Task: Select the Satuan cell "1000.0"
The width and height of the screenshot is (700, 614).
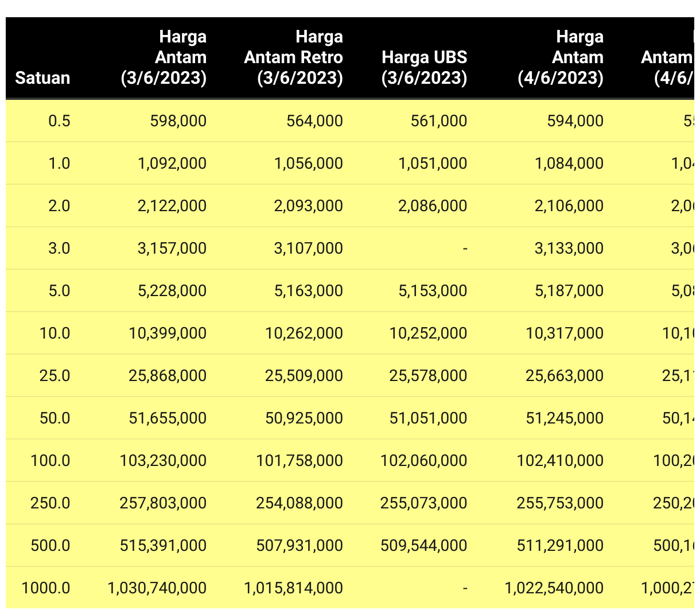Action: tap(46, 588)
